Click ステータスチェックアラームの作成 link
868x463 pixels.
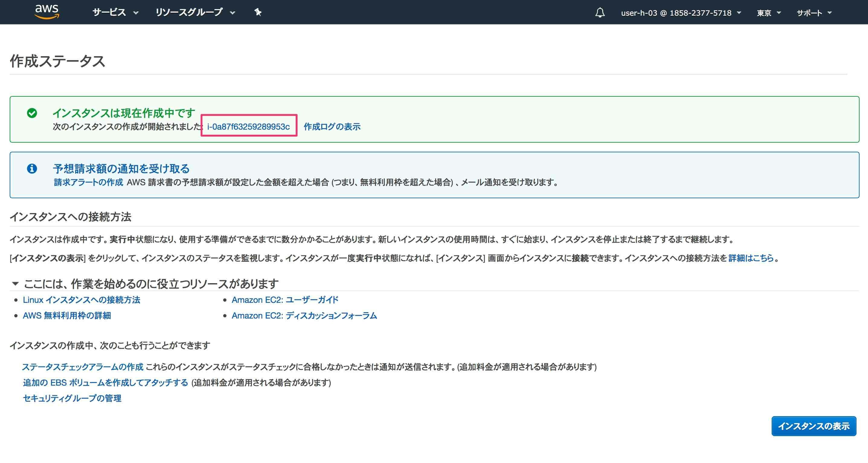coord(82,367)
